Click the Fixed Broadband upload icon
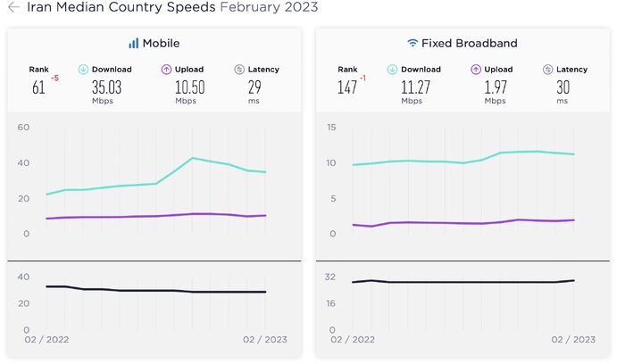The height and width of the screenshot is (364, 625). 475,70
